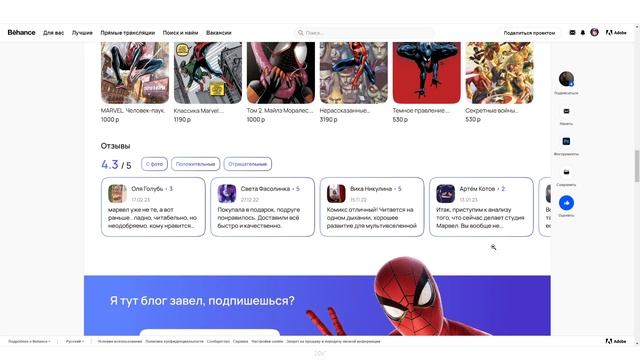Click the Справка footer link

(x=240, y=341)
